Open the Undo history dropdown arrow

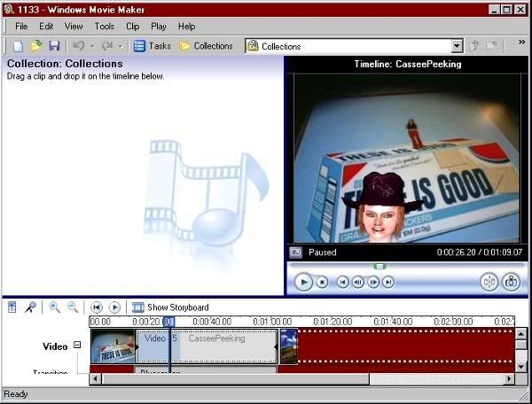(x=92, y=46)
